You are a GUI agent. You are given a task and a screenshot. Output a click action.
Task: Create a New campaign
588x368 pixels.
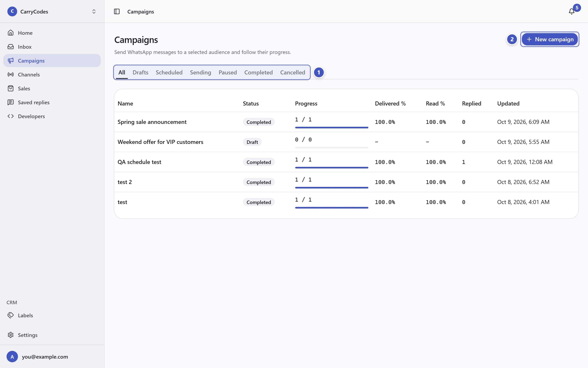point(550,39)
